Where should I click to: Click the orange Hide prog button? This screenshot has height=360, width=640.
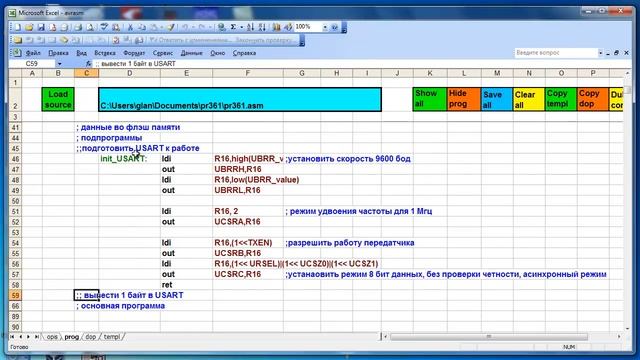(464, 99)
